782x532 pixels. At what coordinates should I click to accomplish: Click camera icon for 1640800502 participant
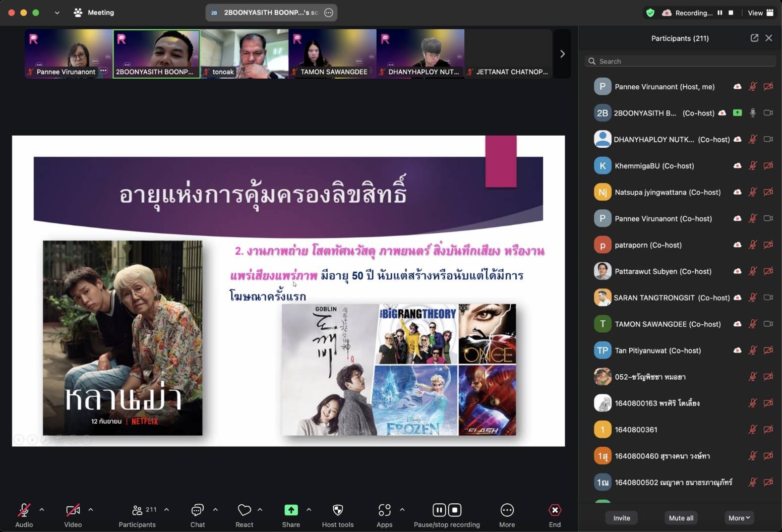click(x=768, y=482)
